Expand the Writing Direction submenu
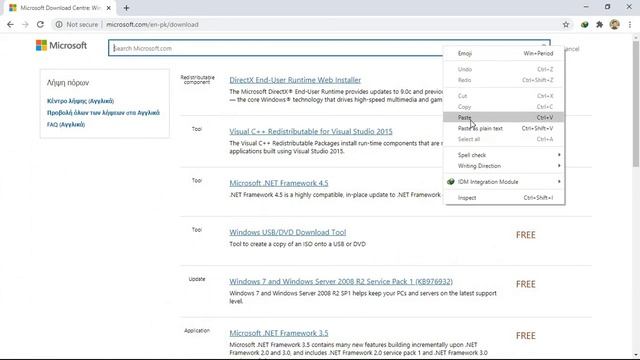Image resolution: width=640 pixels, height=360 pixels. point(504,166)
